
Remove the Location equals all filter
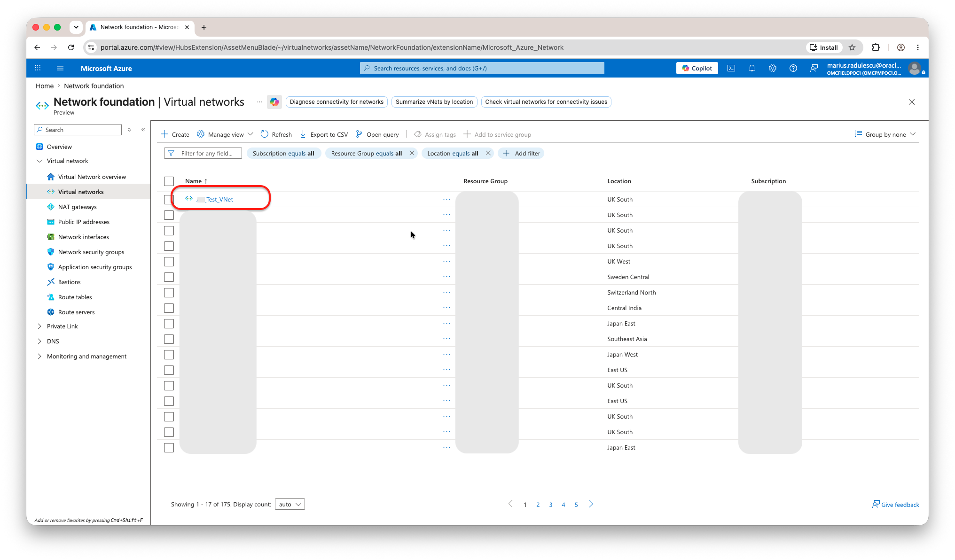coord(488,153)
